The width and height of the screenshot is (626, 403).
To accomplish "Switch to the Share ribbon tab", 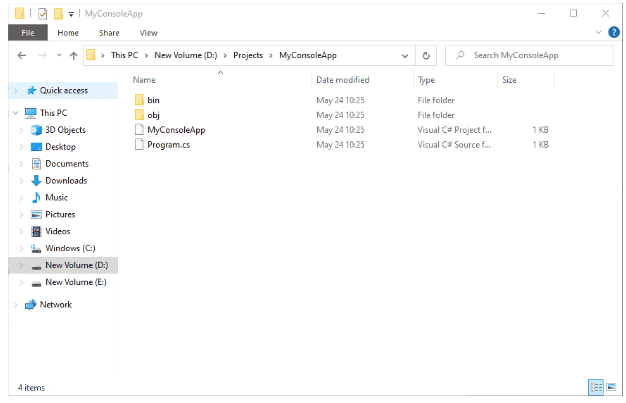I will tap(109, 33).
